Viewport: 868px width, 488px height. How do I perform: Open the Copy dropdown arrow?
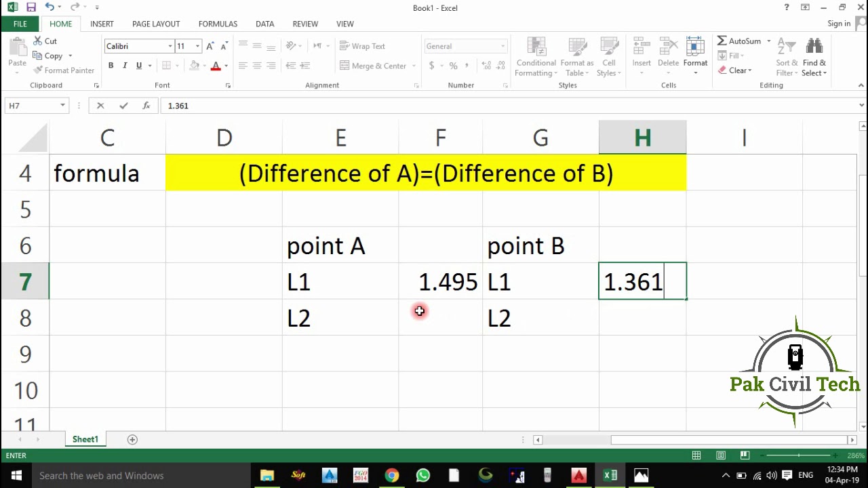70,56
